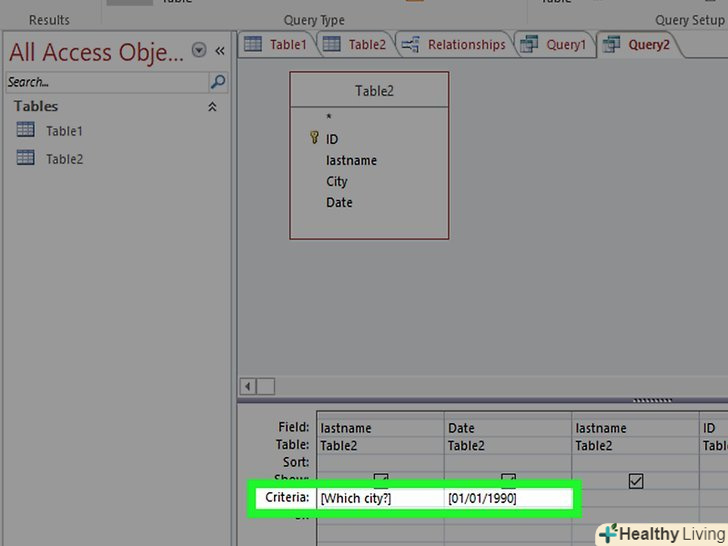Click the datasheet icon on the Table1 tab
The image size is (728, 546).
(254, 44)
